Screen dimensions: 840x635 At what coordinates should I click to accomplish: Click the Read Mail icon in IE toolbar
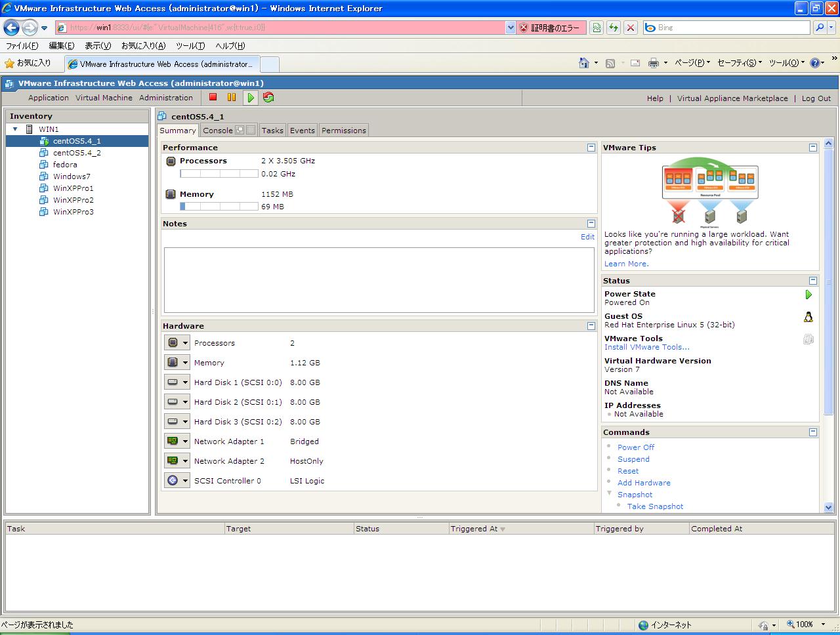(x=635, y=63)
